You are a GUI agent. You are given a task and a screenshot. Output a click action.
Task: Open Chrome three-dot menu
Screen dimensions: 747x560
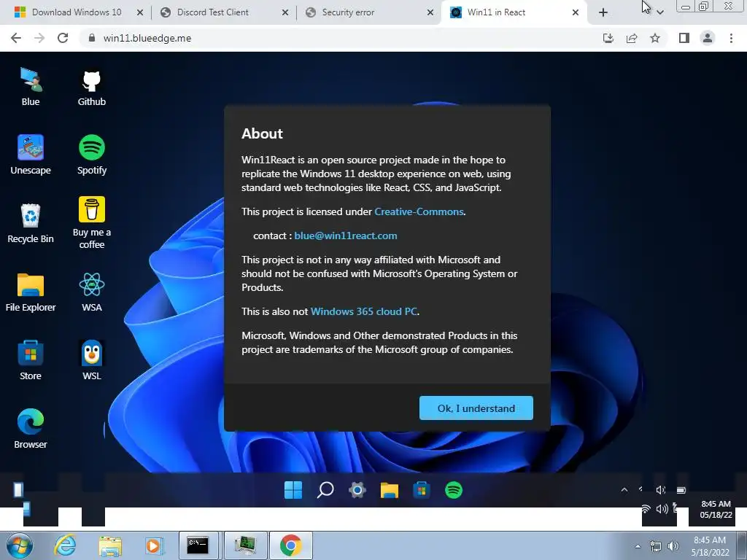pyautogui.click(x=731, y=38)
